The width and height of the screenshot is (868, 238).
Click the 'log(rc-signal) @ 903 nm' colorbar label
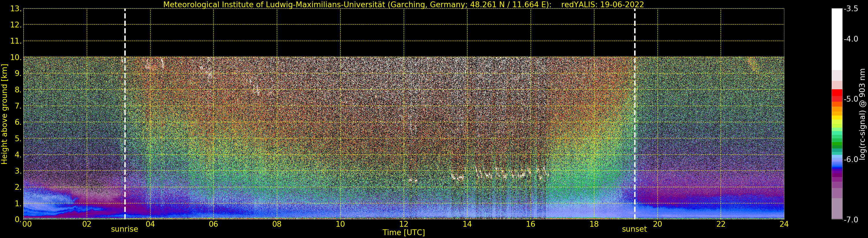pos(862,114)
